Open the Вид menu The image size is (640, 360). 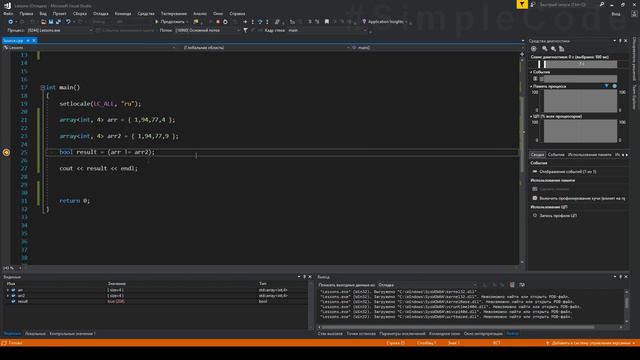43,13
